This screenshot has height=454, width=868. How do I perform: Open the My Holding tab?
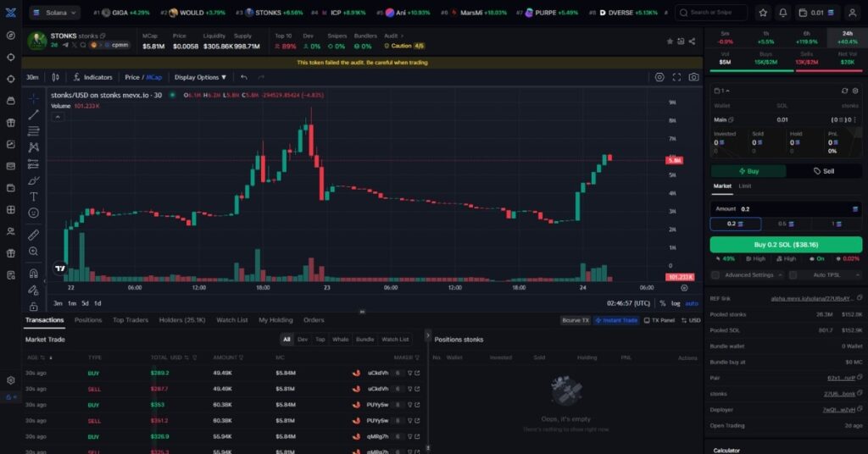point(275,320)
